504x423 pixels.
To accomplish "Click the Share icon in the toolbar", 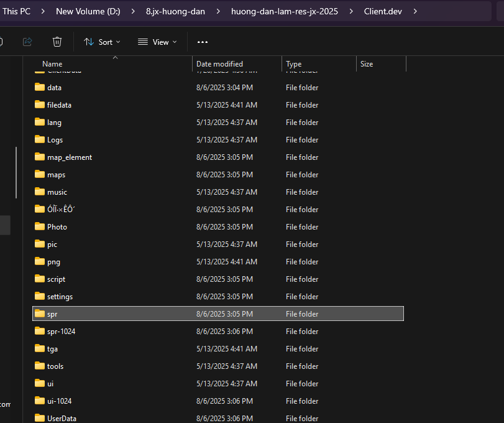I will pos(27,42).
